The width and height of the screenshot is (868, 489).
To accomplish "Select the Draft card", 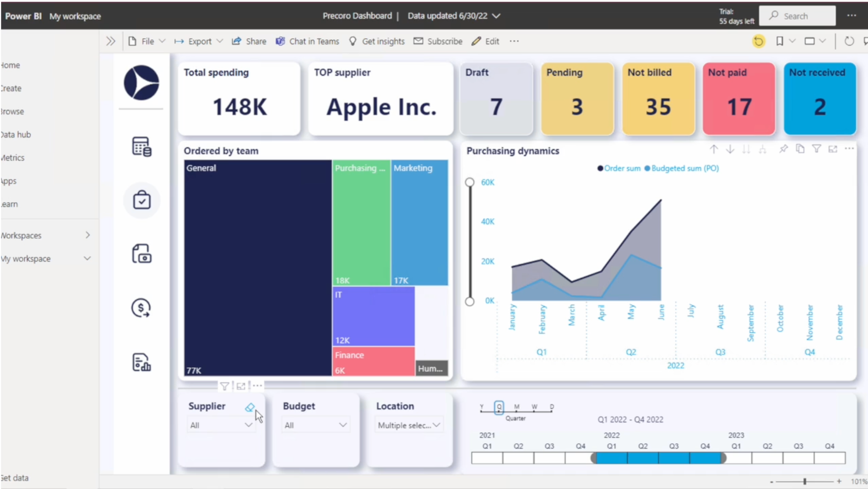I will pyautogui.click(x=496, y=99).
